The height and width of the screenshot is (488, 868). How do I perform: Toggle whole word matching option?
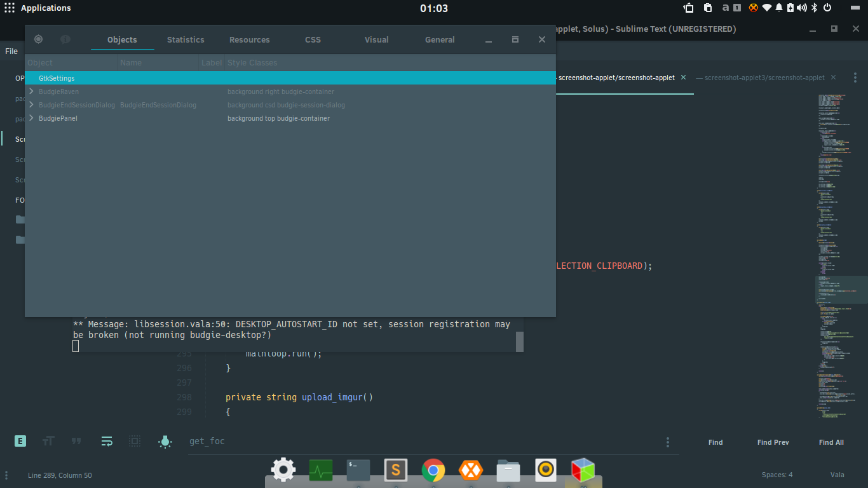(76, 441)
